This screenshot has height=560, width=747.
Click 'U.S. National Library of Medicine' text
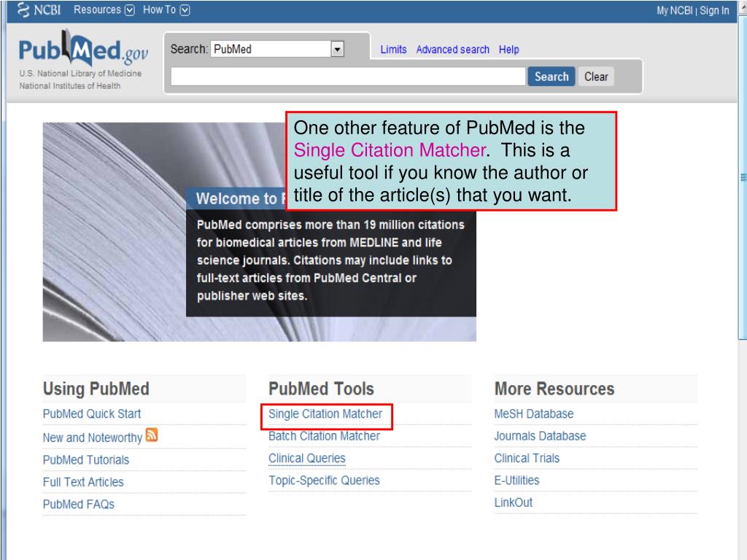[80, 74]
